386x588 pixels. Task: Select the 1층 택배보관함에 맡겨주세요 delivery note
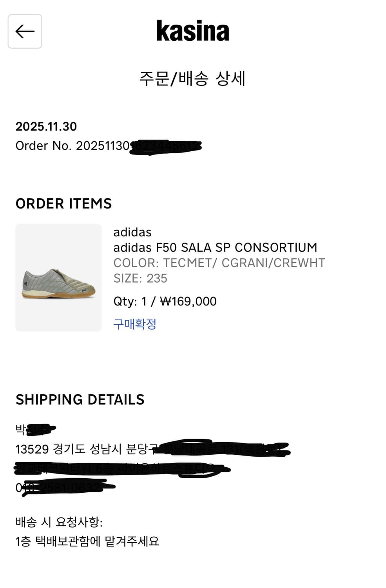[87, 541]
